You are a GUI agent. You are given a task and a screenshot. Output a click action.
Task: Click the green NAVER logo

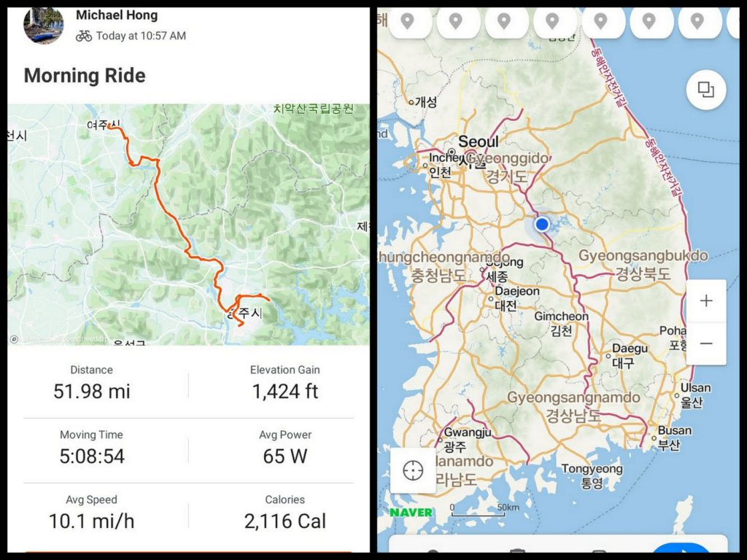411,512
